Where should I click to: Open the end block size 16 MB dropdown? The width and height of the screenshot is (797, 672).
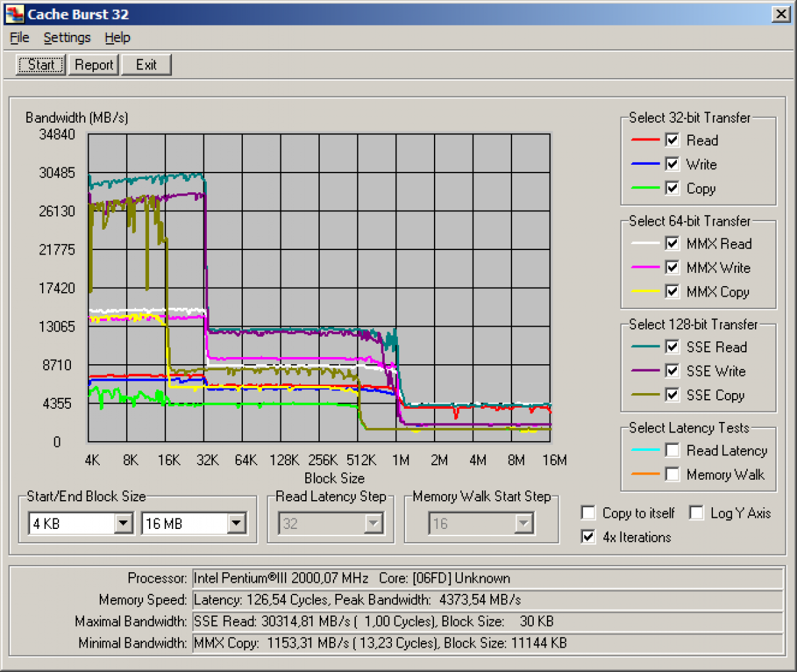[237, 523]
